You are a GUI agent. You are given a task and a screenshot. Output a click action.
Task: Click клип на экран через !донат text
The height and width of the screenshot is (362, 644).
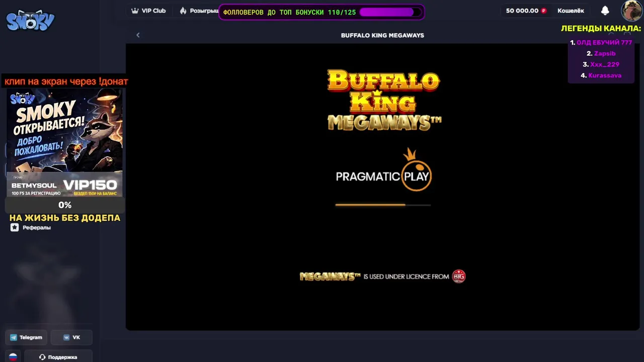[x=66, y=81]
